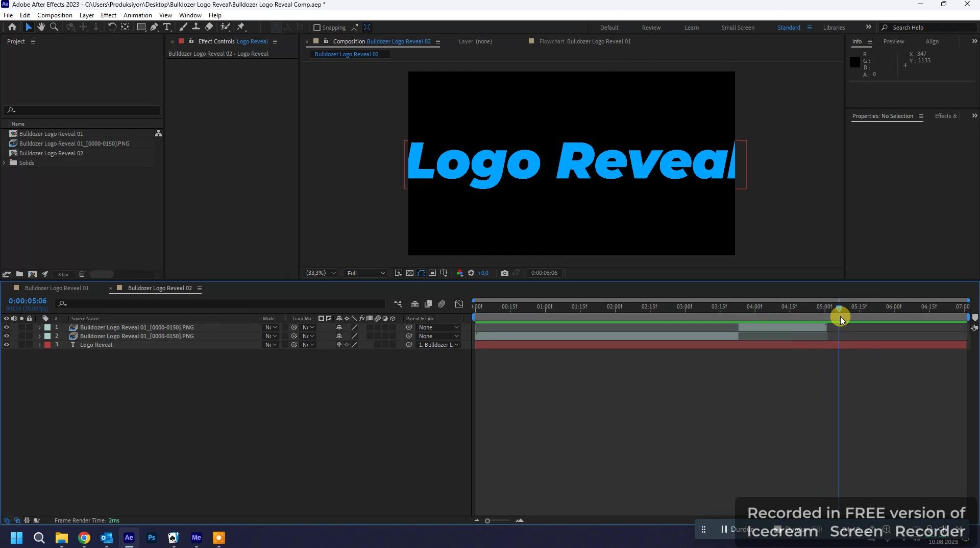This screenshot has width=980, height=548.
Task: Open the Composition menu
Action: point(55,15)
